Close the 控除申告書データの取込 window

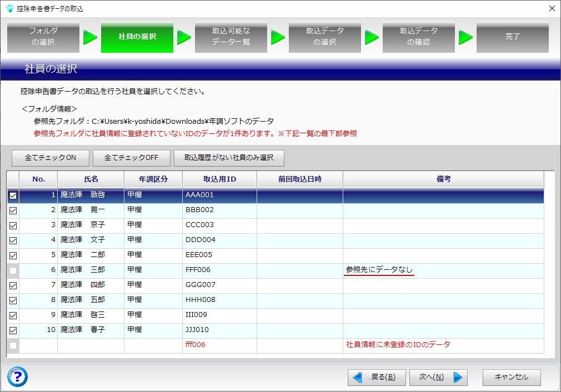pos(552,8)
